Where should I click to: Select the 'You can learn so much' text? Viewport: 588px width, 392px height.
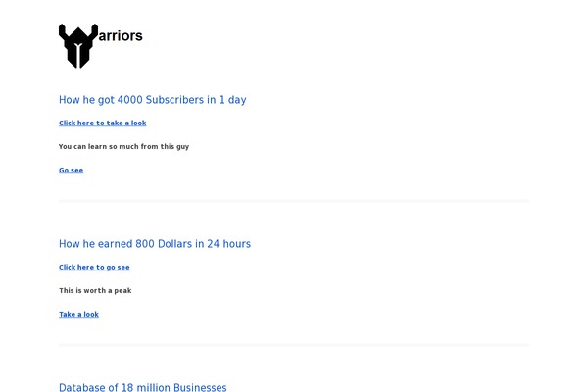coord(123,147)
